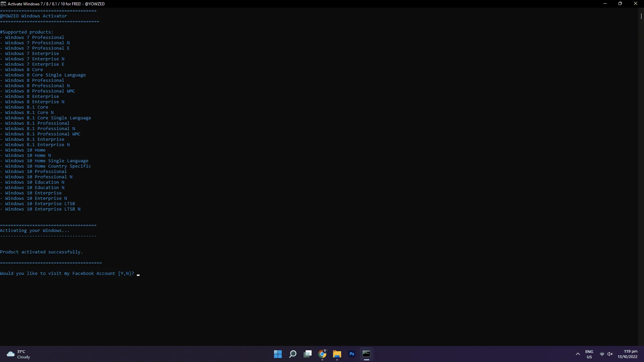644x362 pixels.
Task: Select the 'Windows 7 Enterprise N' line
Action: (x=32, y=59)
